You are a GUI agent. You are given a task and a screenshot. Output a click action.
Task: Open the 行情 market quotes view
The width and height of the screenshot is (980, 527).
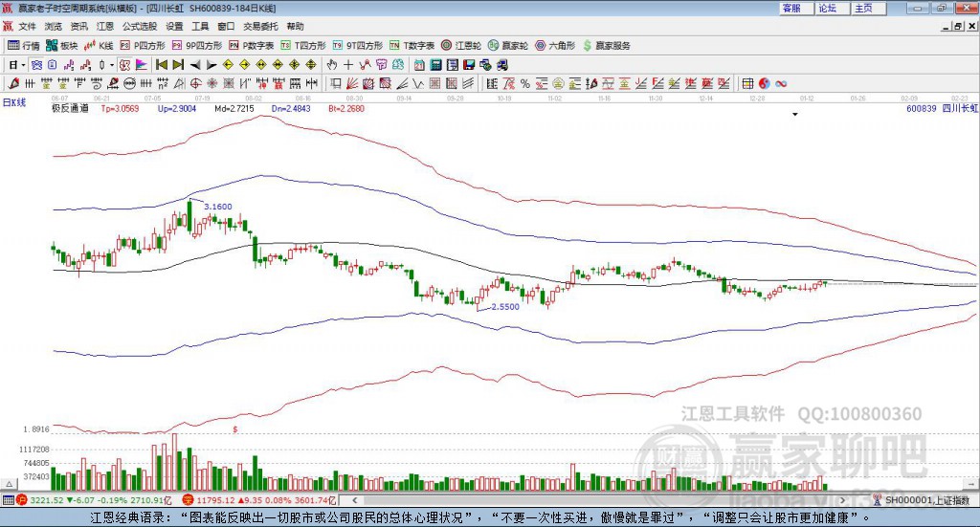tap(23, 46)
